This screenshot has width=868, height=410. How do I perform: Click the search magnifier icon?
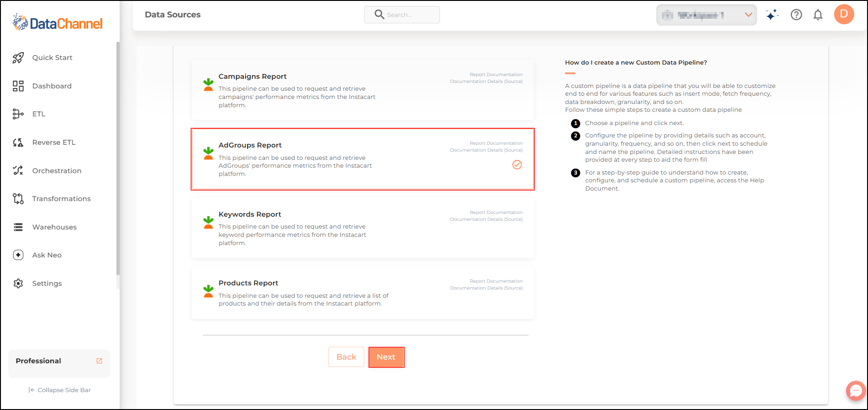[x=379, y=14]
